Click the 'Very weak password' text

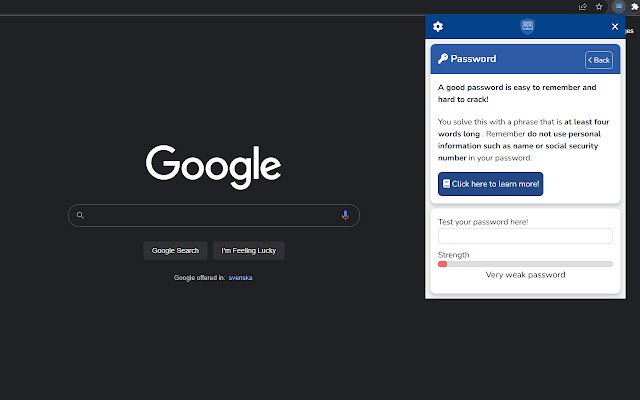525,275
